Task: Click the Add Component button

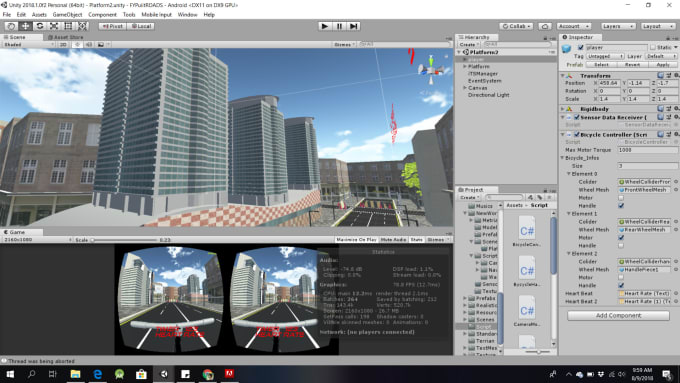Action: [618, 315]
